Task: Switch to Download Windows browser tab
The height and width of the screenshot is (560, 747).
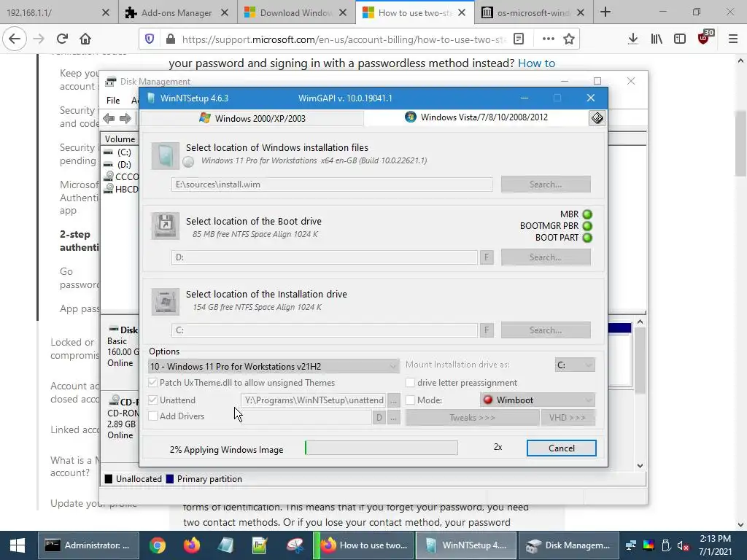Action: pyautogui.click(x=295, y=12)
